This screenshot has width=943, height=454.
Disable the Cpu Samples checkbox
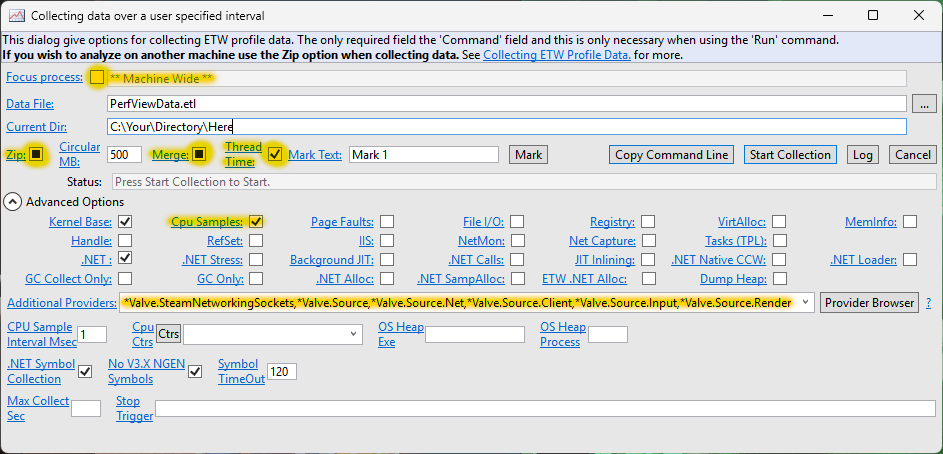(x=256, y=222)
